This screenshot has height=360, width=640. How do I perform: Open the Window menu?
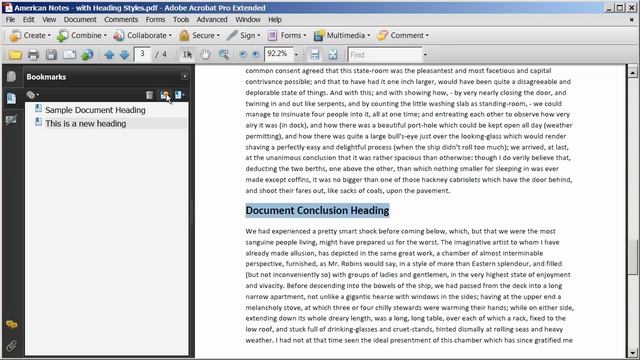pos(248,20)
